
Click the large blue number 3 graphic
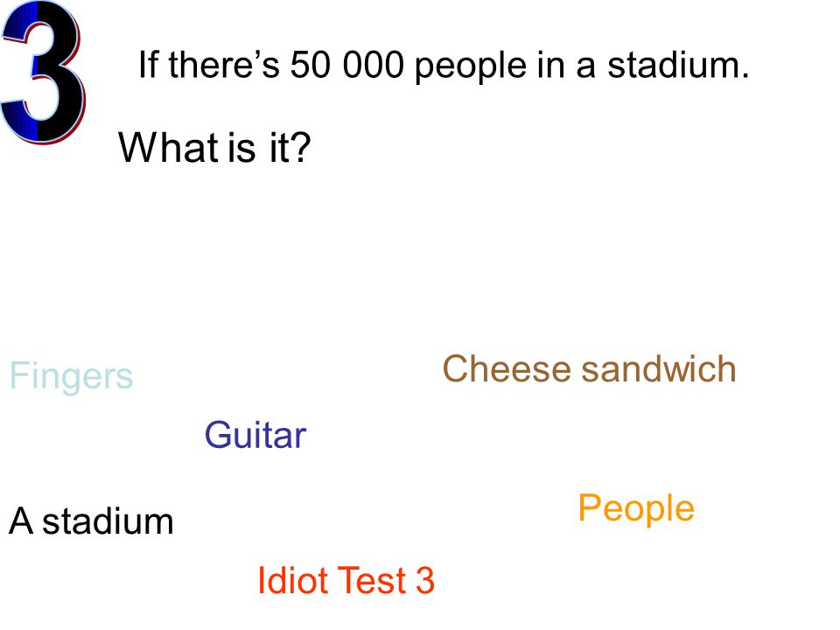[x=43, y=73]
